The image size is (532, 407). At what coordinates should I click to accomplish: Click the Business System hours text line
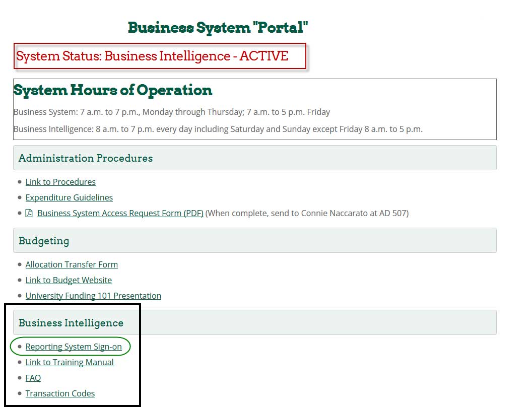pyautogui.click(x=172, y=112)
